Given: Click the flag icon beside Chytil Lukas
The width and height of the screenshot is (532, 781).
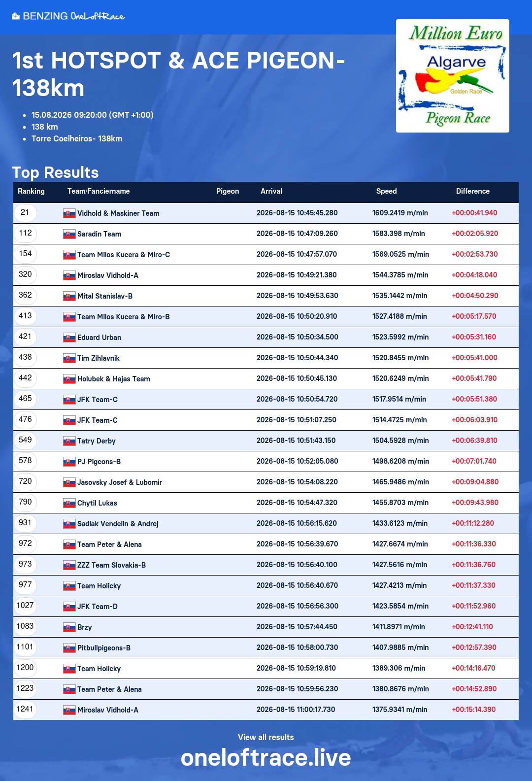Looking at the screenshot, I should point(69,503).
